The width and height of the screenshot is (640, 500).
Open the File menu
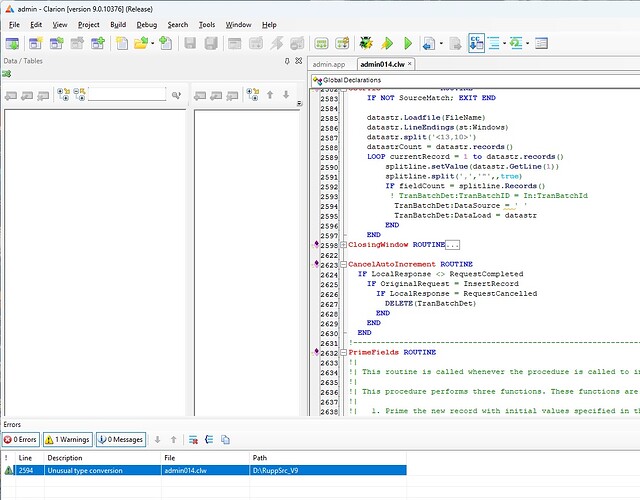click(14, 25)
